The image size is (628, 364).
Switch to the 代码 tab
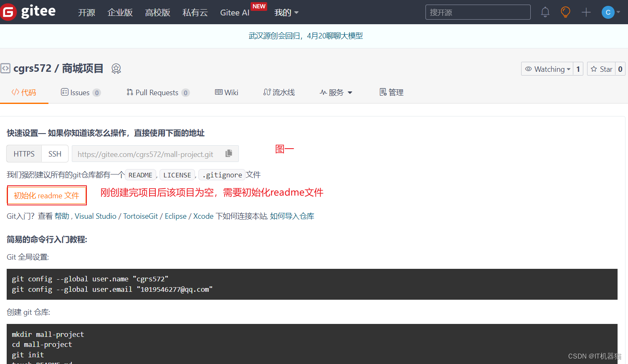(24, 92)
